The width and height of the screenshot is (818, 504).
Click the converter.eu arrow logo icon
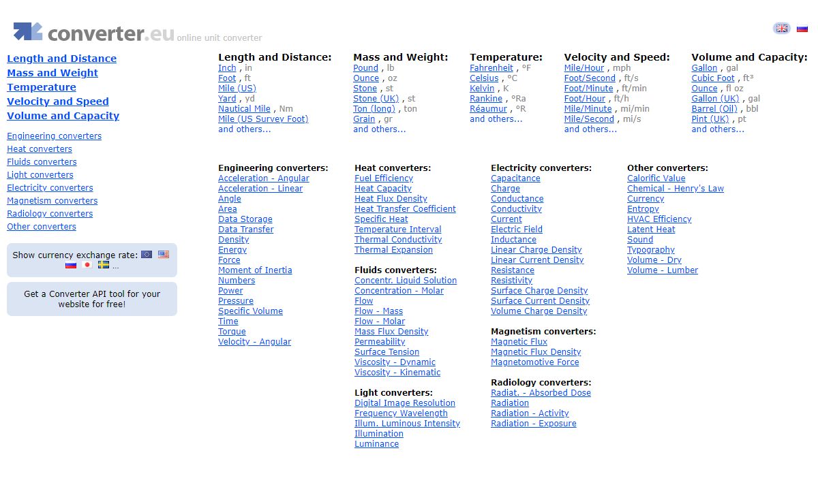pos(28,31)
